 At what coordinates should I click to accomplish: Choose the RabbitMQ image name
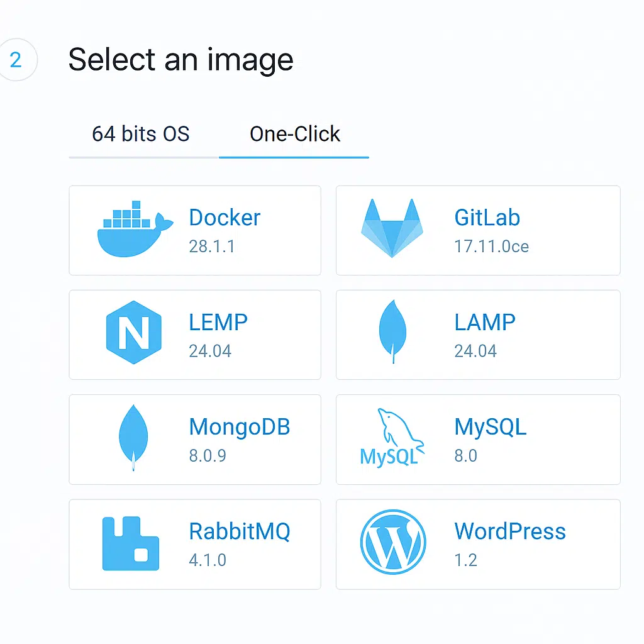240,531
